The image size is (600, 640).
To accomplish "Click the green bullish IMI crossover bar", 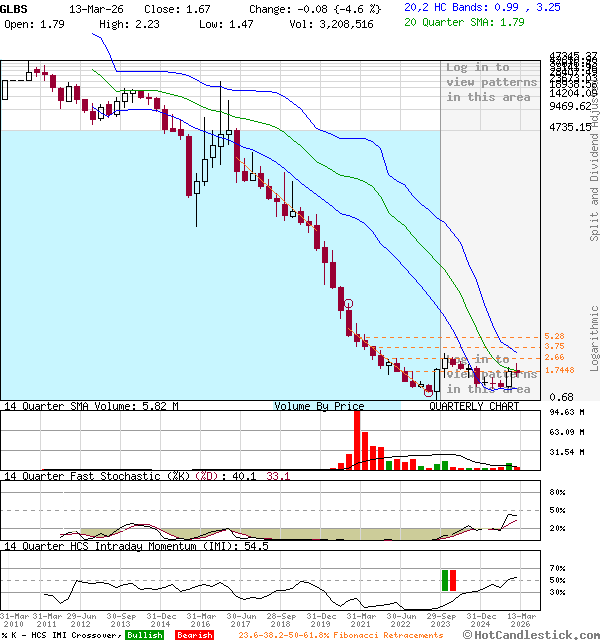I will coord(444,580).
